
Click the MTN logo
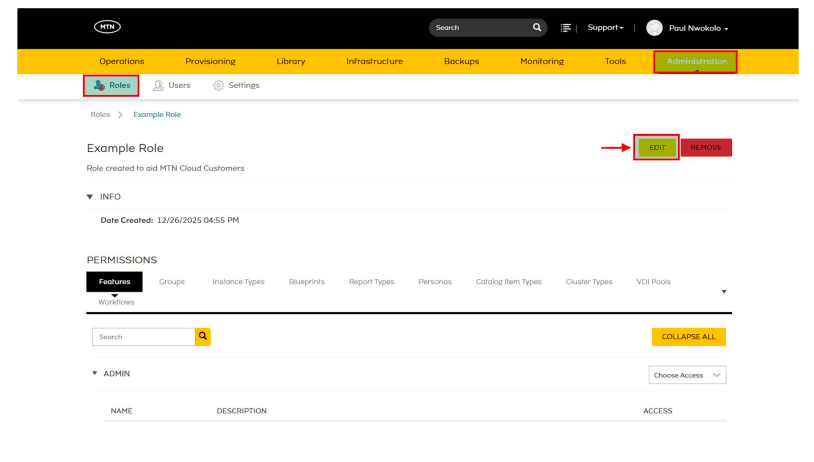[107, 26]
